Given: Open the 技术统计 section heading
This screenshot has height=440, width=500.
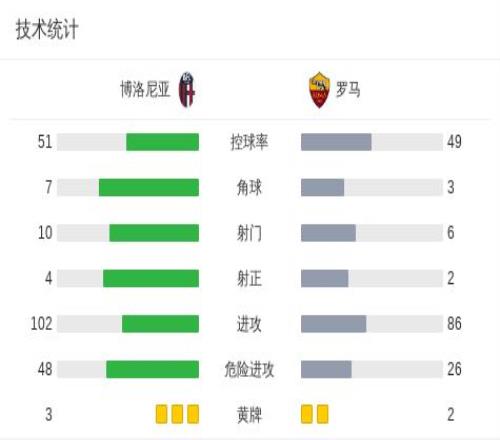Looking at the screenshot, I should [x=47, y=30].
